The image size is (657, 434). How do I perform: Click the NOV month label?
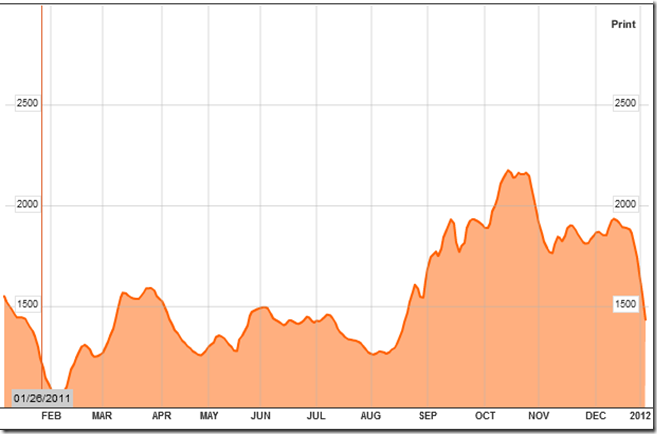pyautogui.click(x=538, y=416)
